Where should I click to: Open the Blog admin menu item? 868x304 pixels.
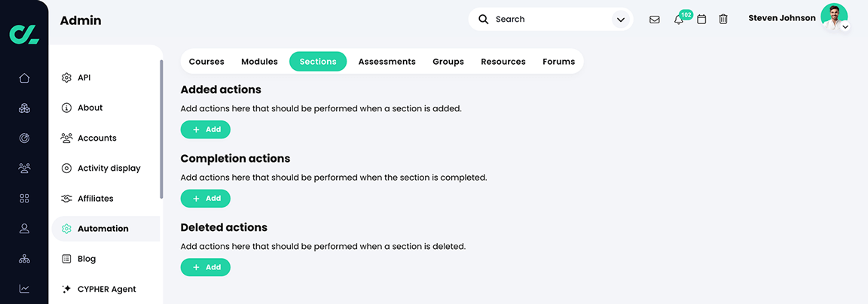pos(105,259)
